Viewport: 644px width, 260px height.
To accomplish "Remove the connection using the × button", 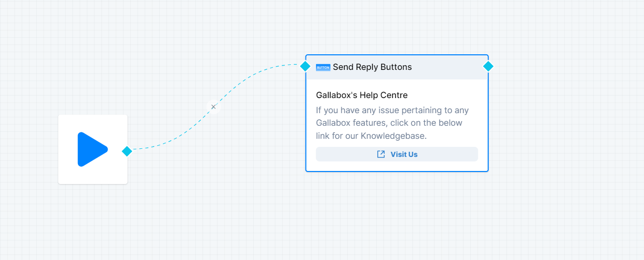I will pyautogui.click(x=213, y=107).
